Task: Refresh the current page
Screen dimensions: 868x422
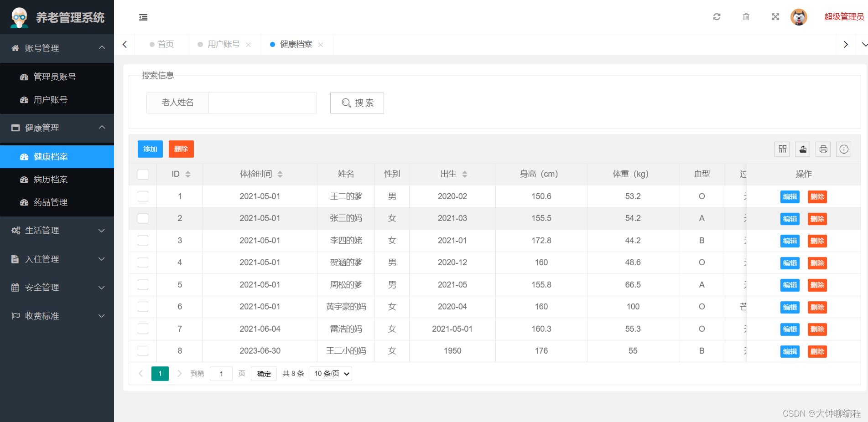Action: tap(716, 17)
